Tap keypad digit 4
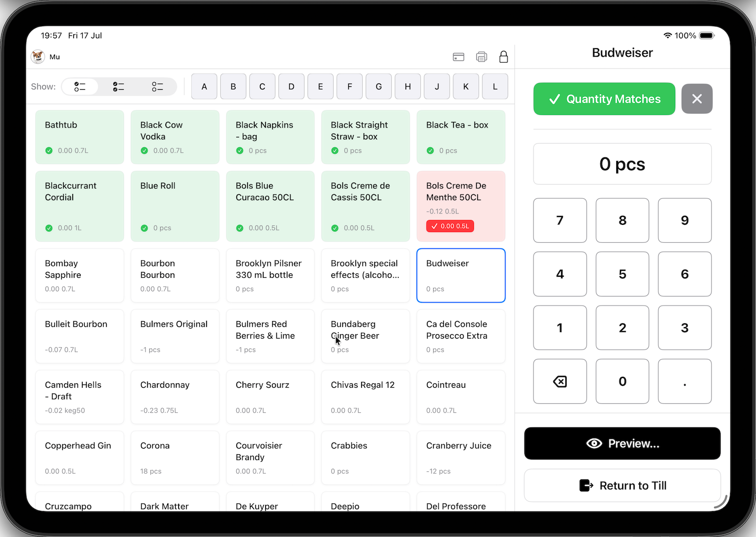 pyautogui.click(x=560, y=274)
